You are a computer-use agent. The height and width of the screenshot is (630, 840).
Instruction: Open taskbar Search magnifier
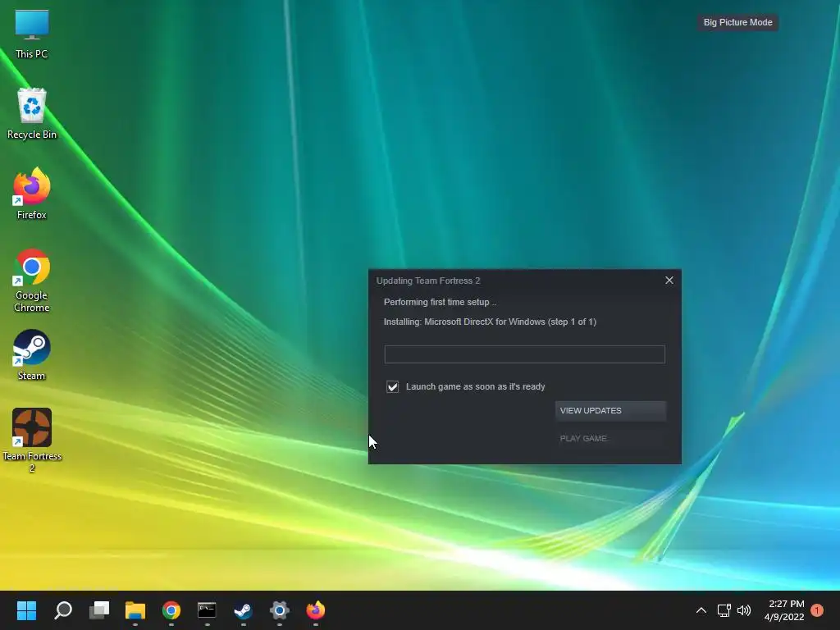[x=63, y=610]
